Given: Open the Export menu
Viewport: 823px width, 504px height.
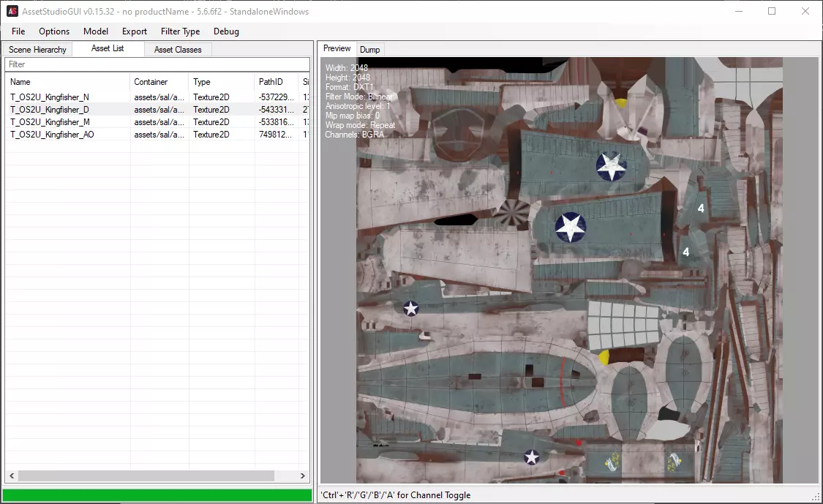Looking at the screenshot, I should coord(135,31).
